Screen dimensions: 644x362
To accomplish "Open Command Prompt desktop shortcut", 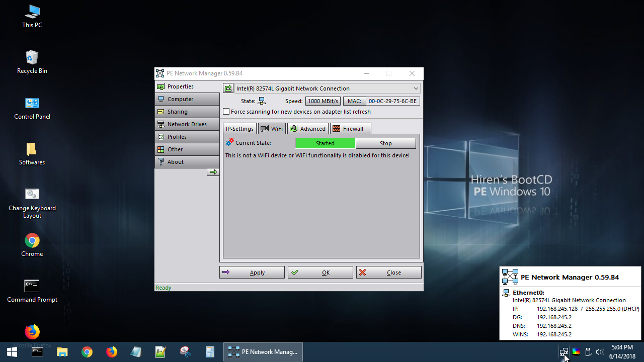I will point(32,291).
